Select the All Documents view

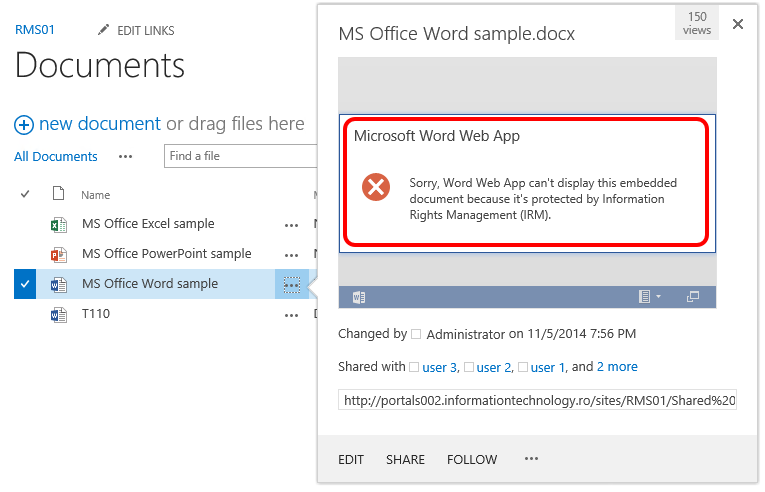point(56,157)
